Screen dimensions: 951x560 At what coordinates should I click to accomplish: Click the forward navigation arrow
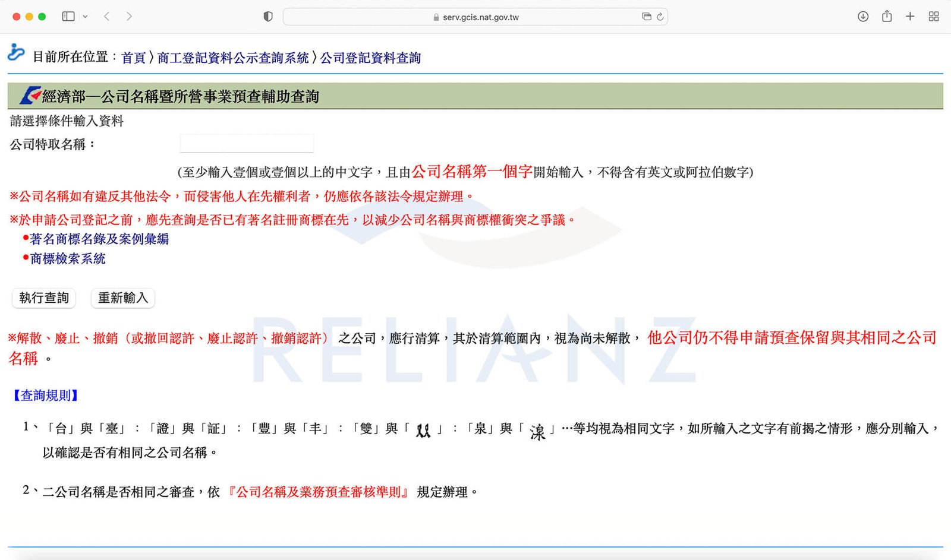(x=128, y=16)
